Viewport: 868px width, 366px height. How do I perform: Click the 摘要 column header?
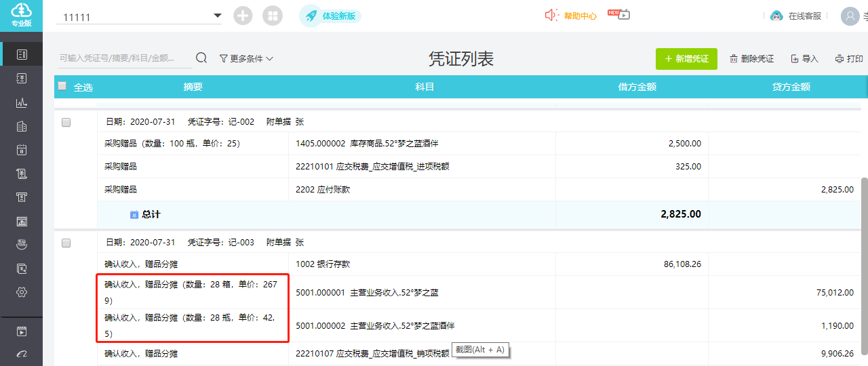pyautogui.click(x=193, y=87)
